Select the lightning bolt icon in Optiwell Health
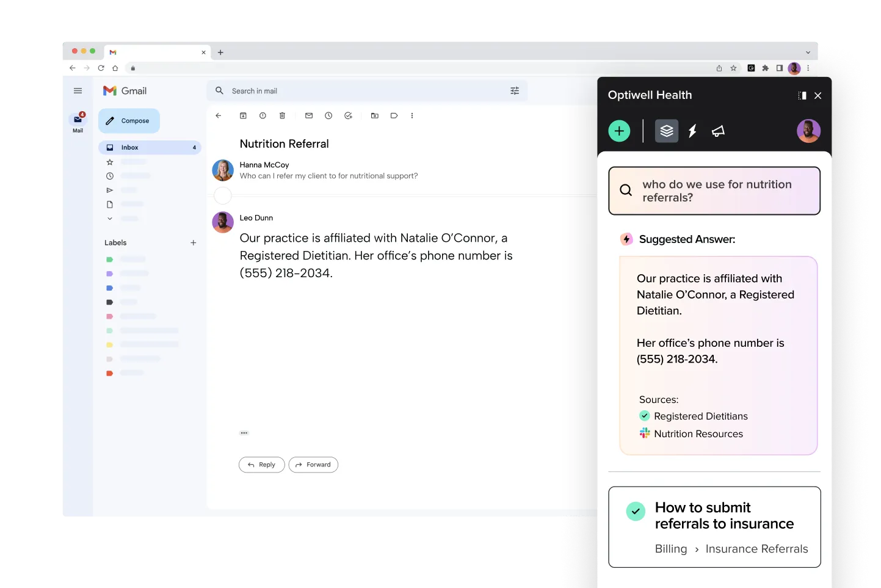Screen dimensions: 881x588 click(692, 131)
